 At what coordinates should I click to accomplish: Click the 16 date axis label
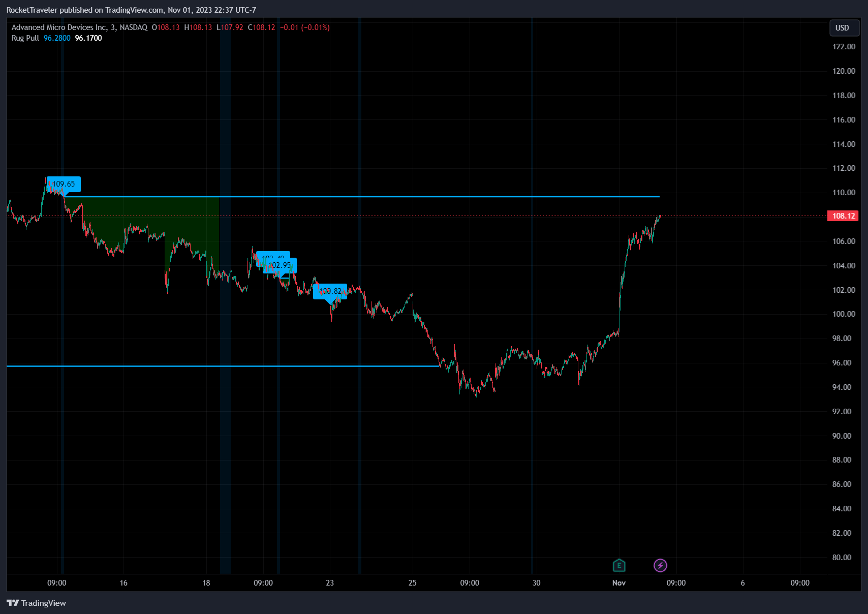(x=123, y=583)
